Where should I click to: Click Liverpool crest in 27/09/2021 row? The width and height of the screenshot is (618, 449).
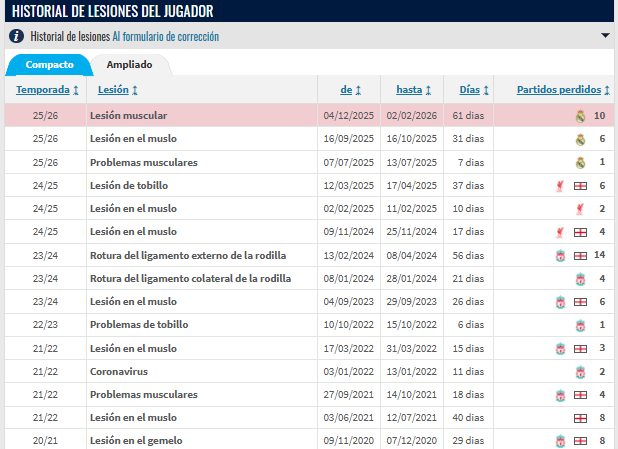click(560, 395)
